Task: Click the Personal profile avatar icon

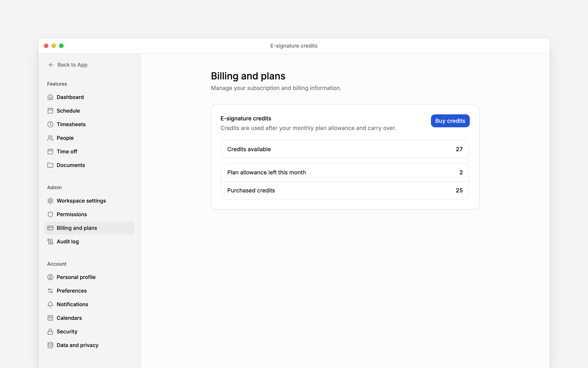Action: tap(50, 277)
